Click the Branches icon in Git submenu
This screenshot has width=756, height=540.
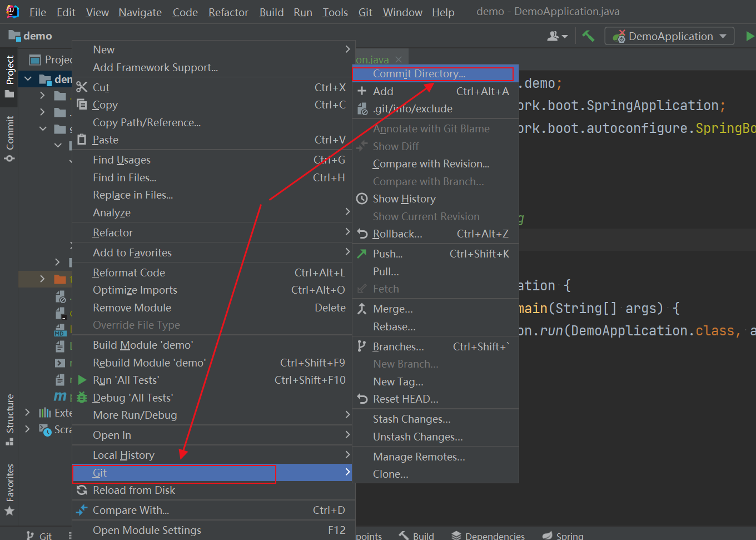[x=362, y=346]
